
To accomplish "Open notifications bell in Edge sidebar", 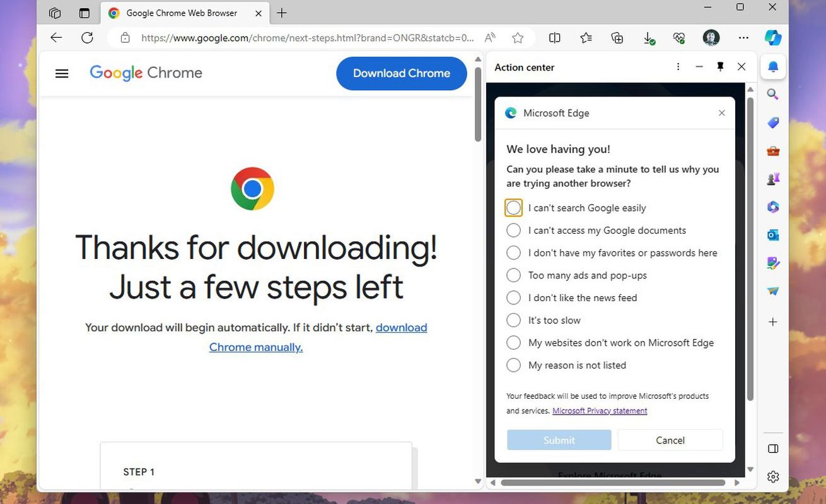I will [x=773, y=66].
